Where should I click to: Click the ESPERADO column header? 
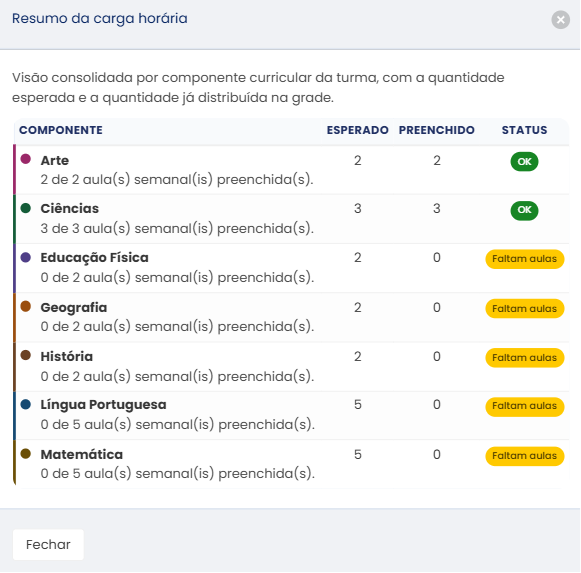click(x=358, y=130)
